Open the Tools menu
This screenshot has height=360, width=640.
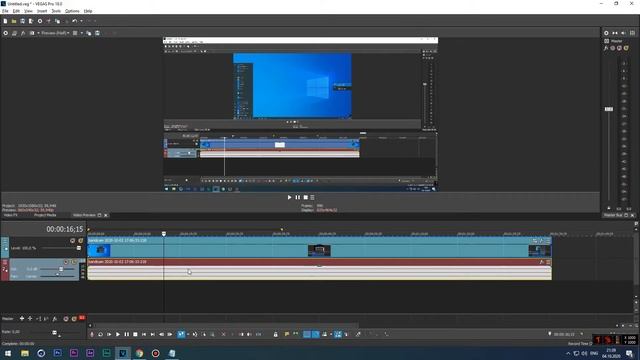(56, 11)
